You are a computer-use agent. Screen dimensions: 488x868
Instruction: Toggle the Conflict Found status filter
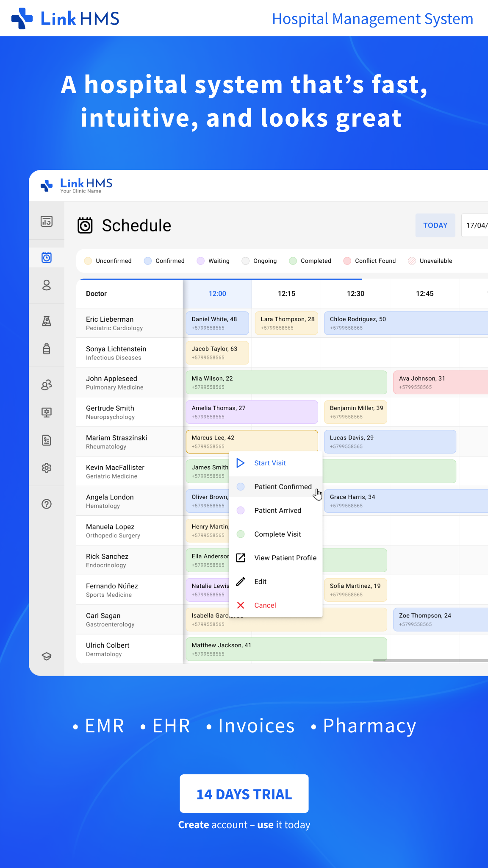[369, 261]
